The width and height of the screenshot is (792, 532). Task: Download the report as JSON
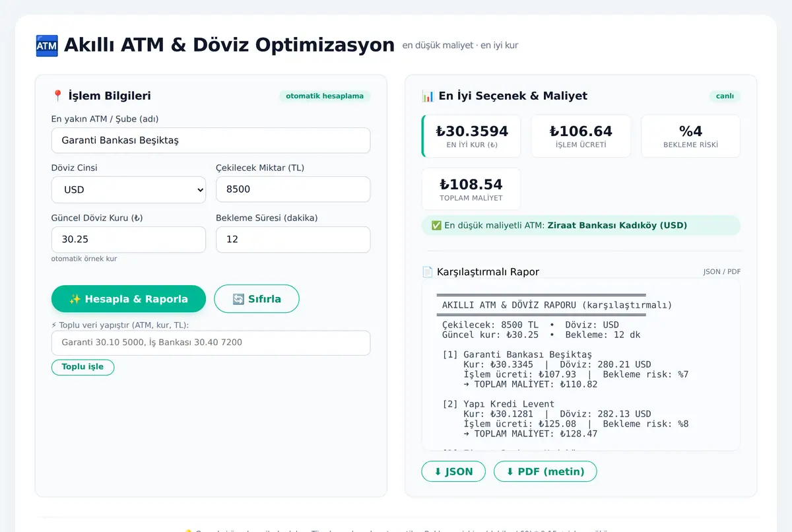click(x=453, y=471)
